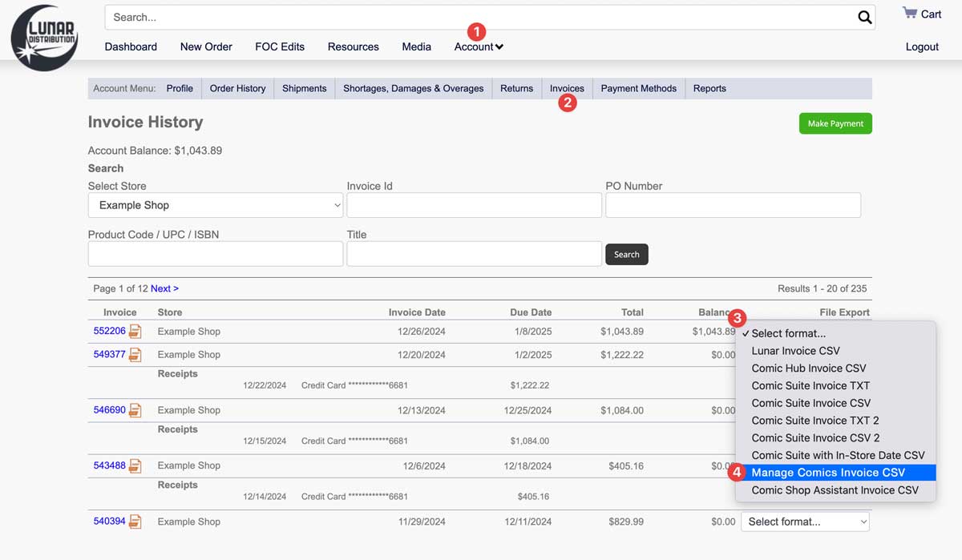Open document icon for invoice 546690
The height and width of the screenshot is (560, 962).
point(135,410)
